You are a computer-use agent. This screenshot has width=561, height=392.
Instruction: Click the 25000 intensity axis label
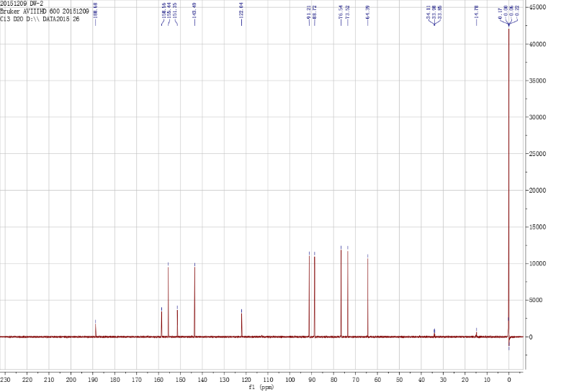tap(537, 154)
